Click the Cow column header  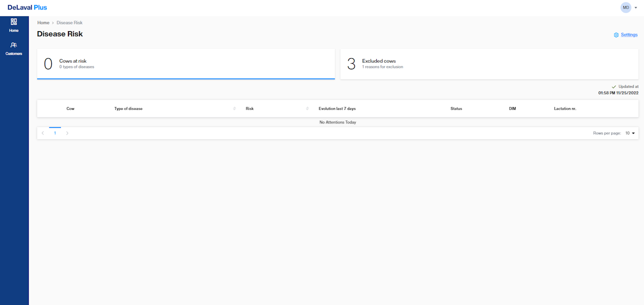(70, 109)
